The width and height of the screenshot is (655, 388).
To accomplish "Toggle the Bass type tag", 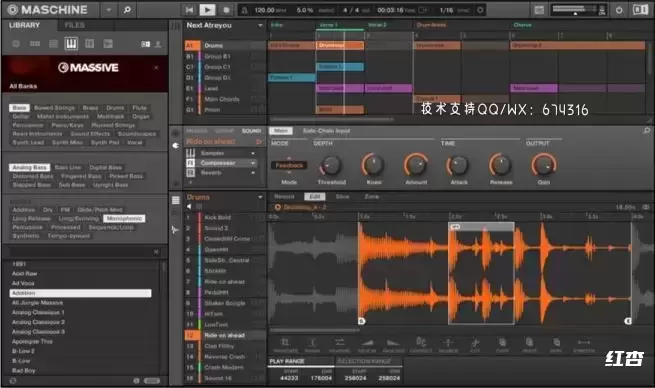I will coord(19,108).
